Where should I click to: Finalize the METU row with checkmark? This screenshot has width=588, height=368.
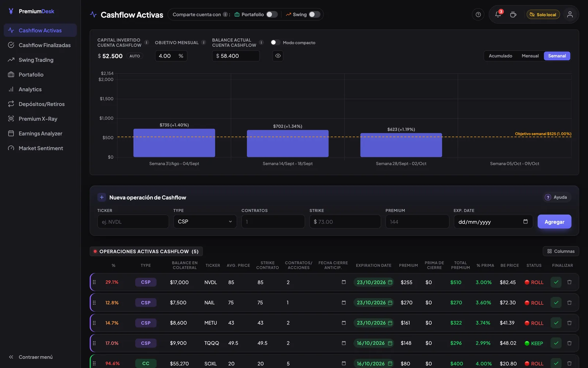pyautogui.click(x=556, y=323)
